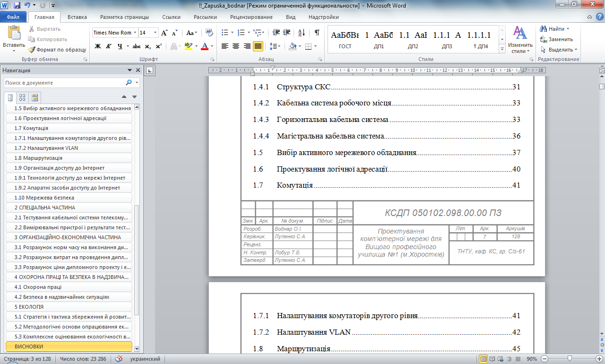
Task: Click the bulleted list button
Action: coord(225,33)
